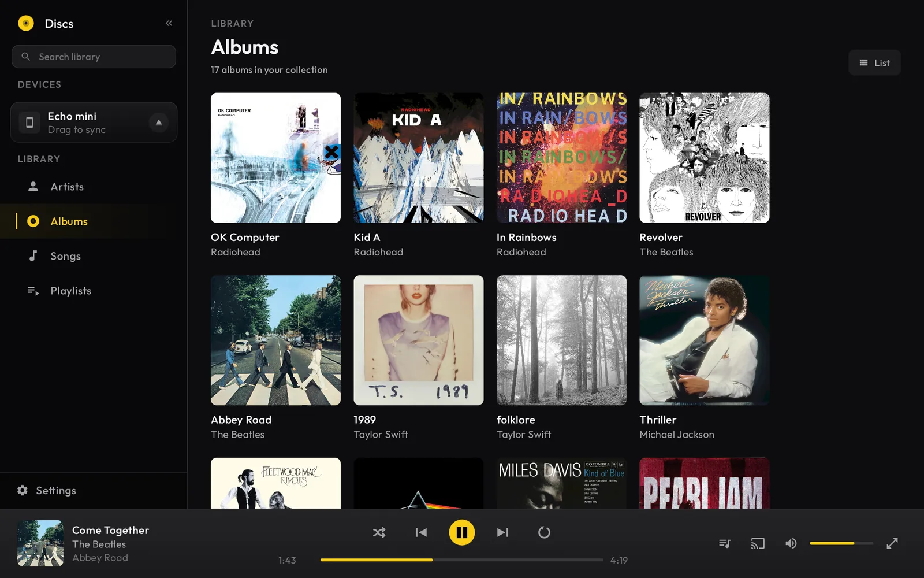Click the In Rainbows album title
924x578 pixels.
point(526,237)
